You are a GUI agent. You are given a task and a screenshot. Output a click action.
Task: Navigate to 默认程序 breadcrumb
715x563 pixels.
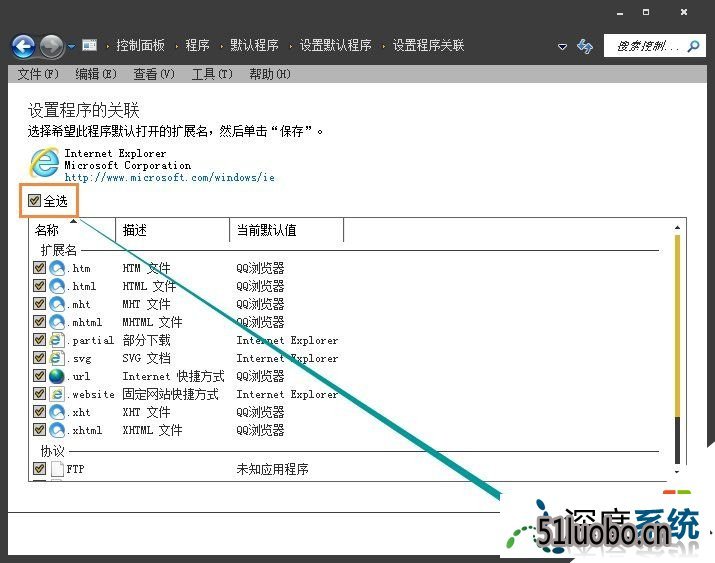coord(254,46)
